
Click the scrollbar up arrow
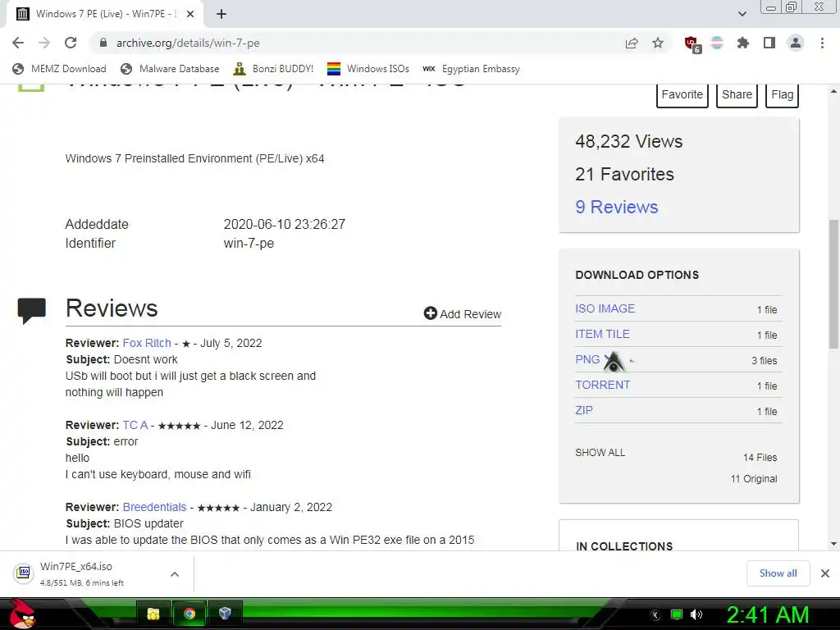833,91
